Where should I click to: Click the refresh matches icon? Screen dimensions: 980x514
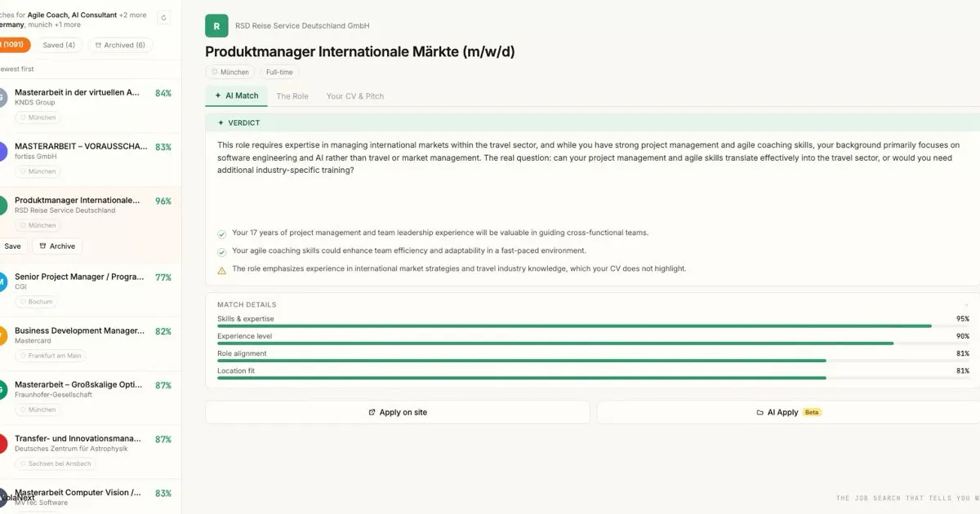(x=163, y=18)
